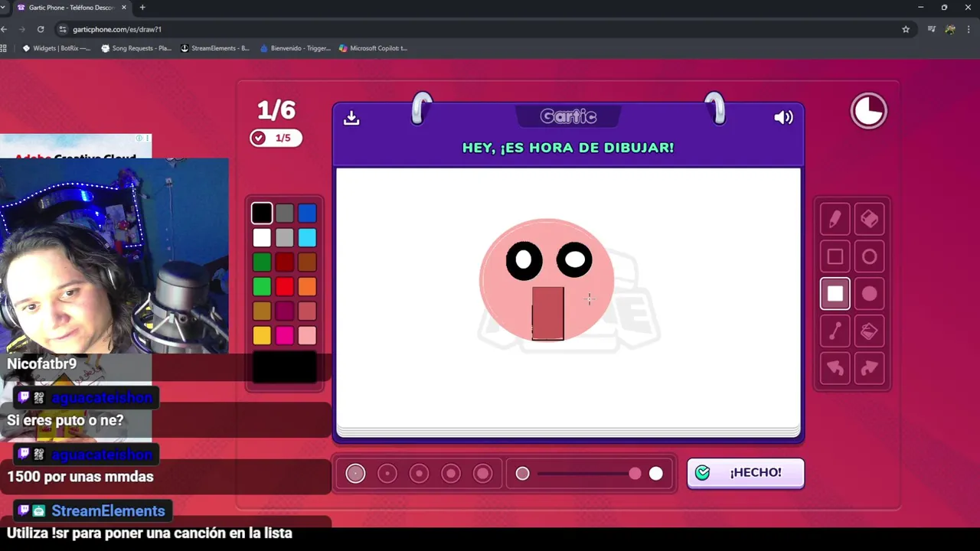Adjust the opacity slider handle
The image size is (980, 551).
tap(635, 474)
